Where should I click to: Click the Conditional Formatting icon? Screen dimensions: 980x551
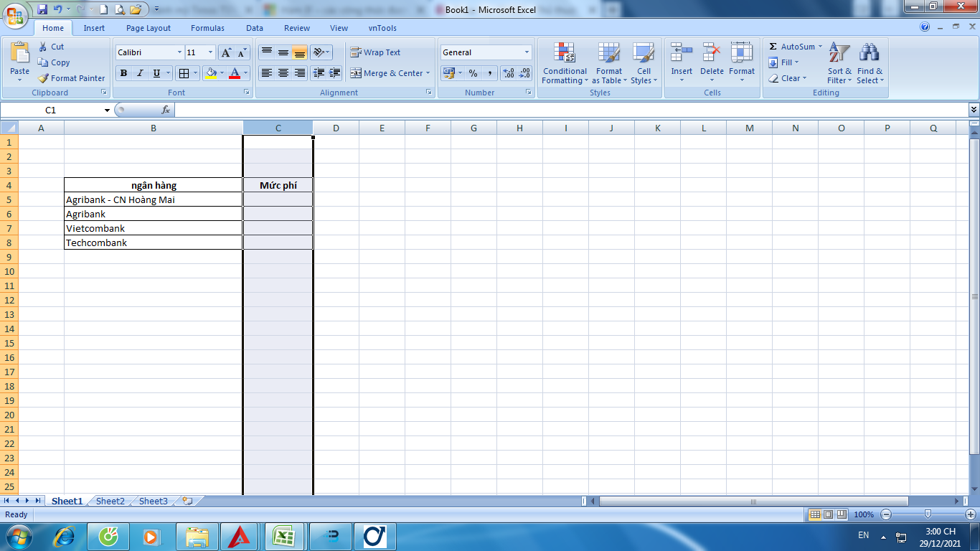(x=565, y=53)
